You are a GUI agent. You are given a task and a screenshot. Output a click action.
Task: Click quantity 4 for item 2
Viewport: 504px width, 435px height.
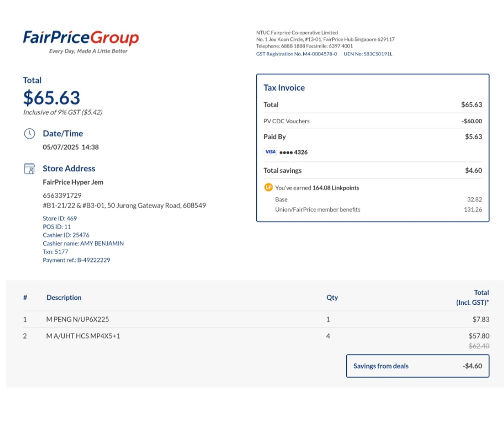(x=328, y=336)
